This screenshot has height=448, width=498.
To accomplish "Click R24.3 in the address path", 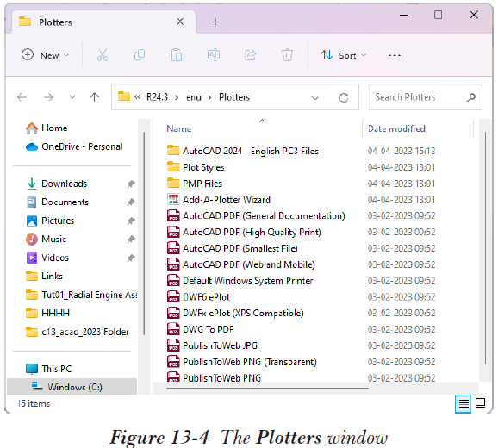I will coord(157,97).
